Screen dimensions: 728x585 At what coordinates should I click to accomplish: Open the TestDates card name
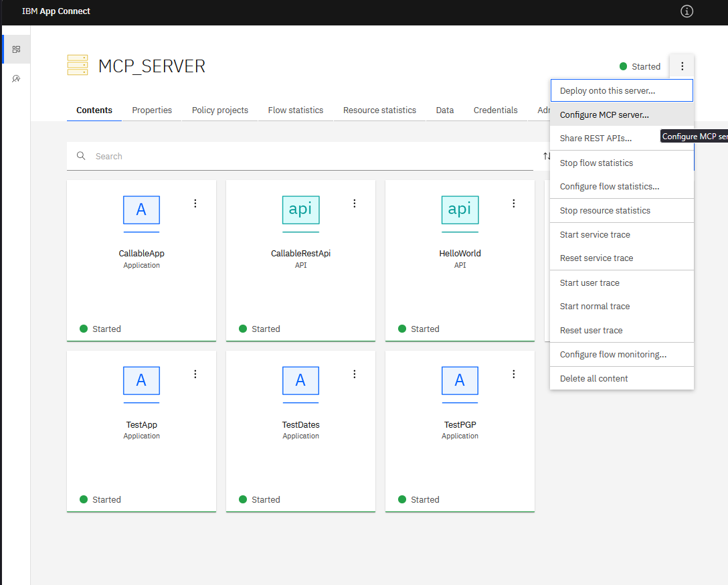click(301, 425)
